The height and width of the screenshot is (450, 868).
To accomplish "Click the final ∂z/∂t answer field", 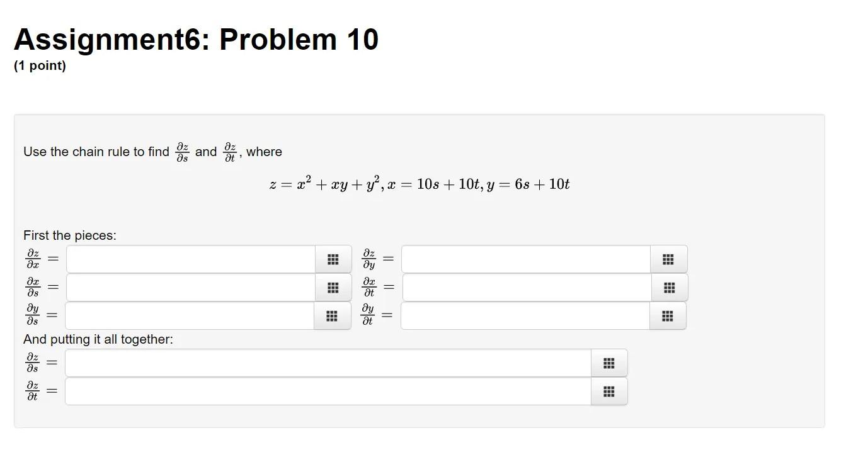I will click(328, 391).
